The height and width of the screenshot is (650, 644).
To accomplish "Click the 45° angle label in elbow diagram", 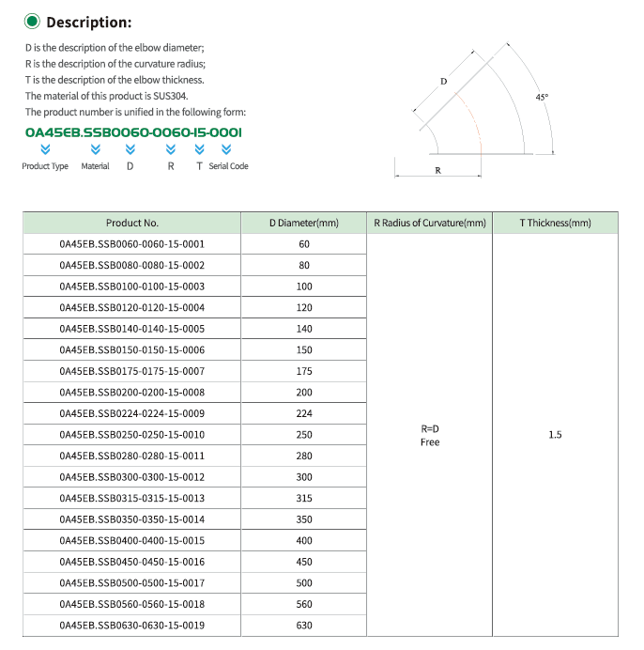I will pos(542,98).
